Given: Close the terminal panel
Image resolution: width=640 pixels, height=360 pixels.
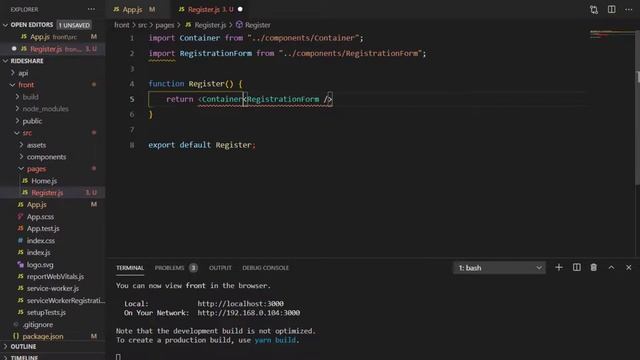Looking at the screenshot, I should click(x=629, y=267).
